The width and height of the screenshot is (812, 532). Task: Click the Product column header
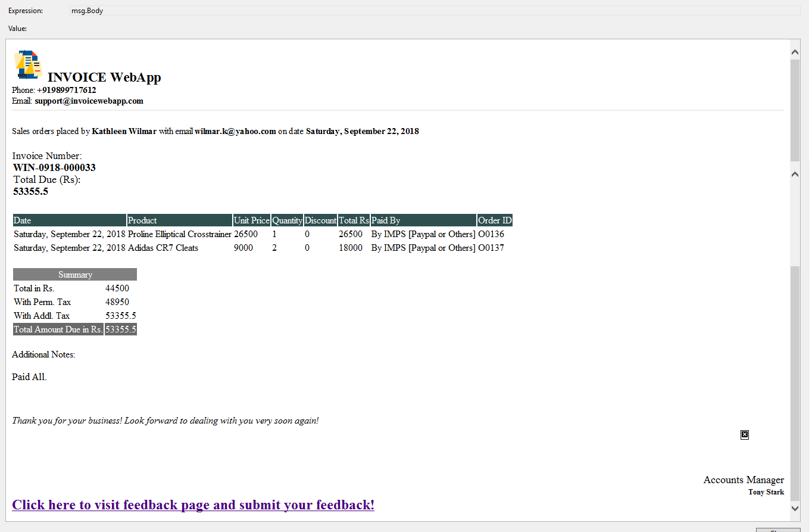180,220
